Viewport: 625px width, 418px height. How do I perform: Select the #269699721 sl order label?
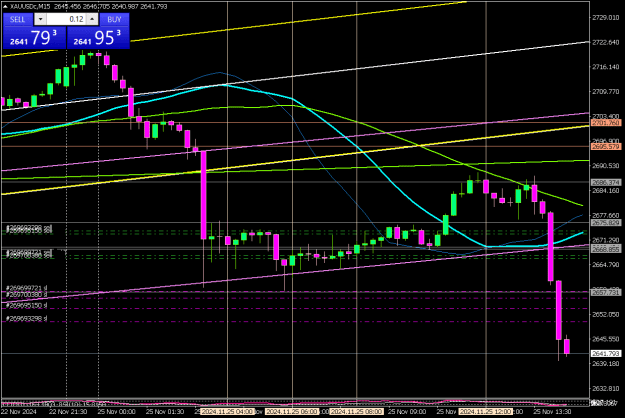point(27,288)
